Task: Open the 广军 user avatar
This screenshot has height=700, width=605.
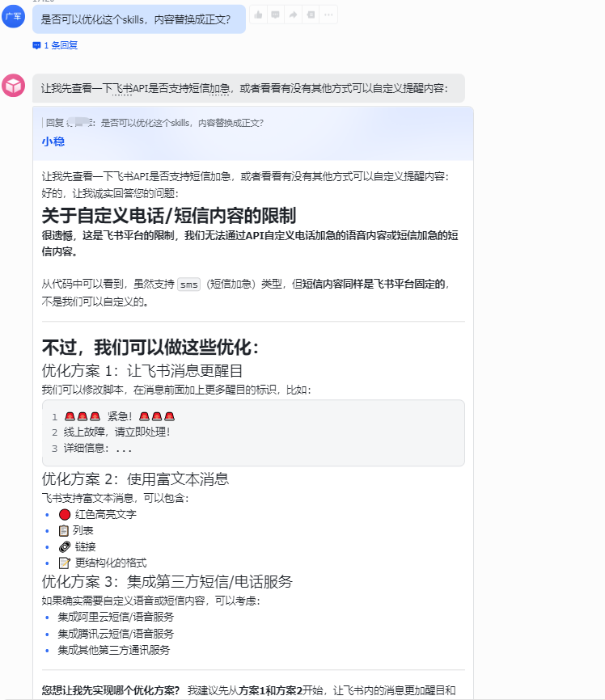Action: click(x=13, y=16)
